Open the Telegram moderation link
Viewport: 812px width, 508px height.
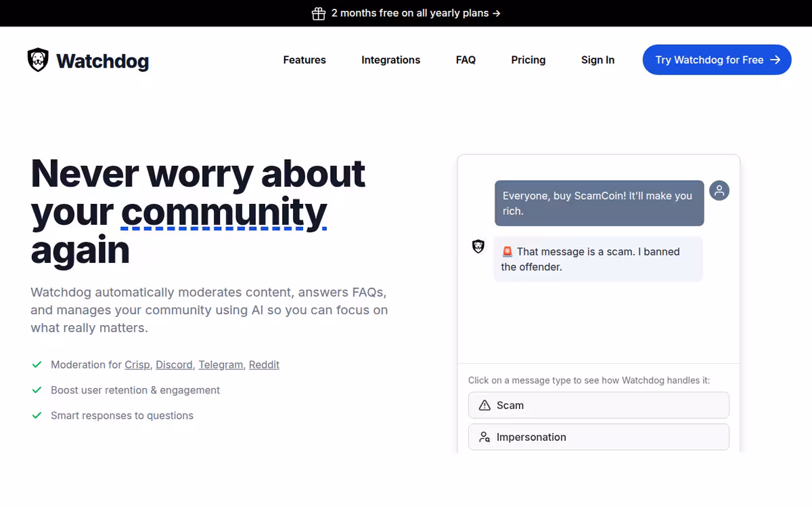coord(221,364)
